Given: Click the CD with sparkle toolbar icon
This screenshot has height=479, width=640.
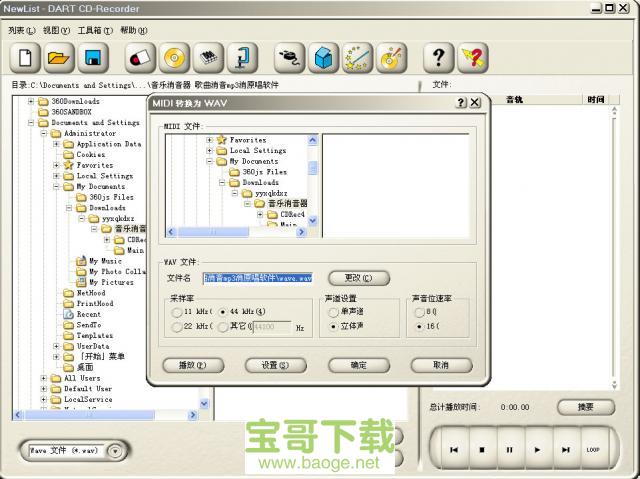Looking at the screenshot, I should [x=391, y=58].
